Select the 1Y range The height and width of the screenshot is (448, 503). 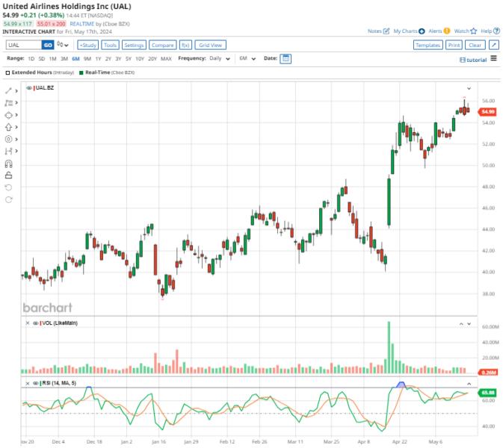pos(98,59)
